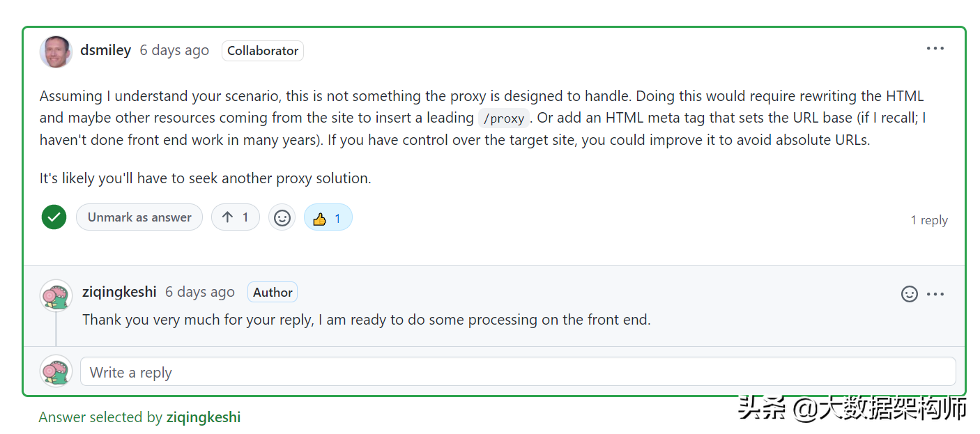Click ziqingkeshi in Answer selected by
Screen dimensions: 980x434
coord(204,417)
